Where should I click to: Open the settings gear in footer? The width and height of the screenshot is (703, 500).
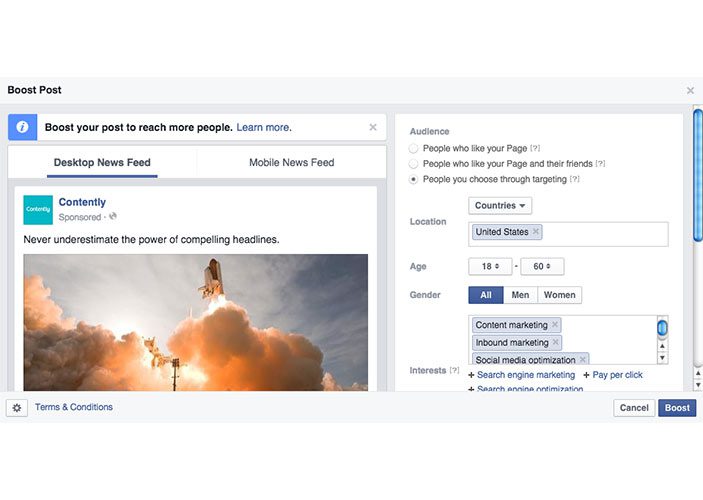pos(17,408)
